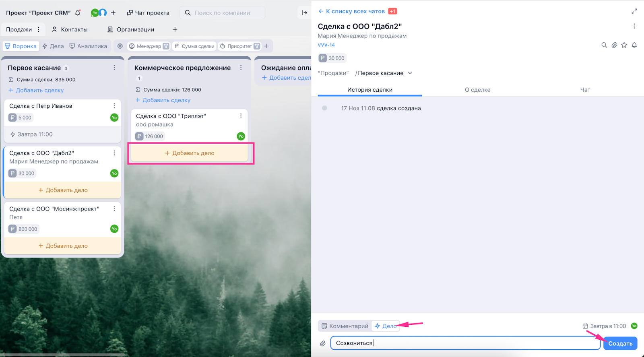644x357 pixels.
Task: Expand the chat panel to fullscreen
Action: tap(634, 11)
